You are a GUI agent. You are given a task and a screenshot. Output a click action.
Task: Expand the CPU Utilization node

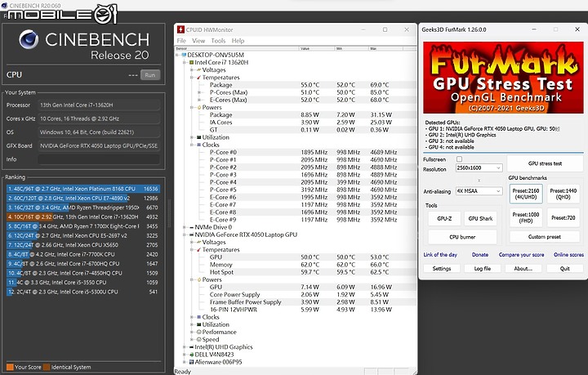click(x=192, y=137)
